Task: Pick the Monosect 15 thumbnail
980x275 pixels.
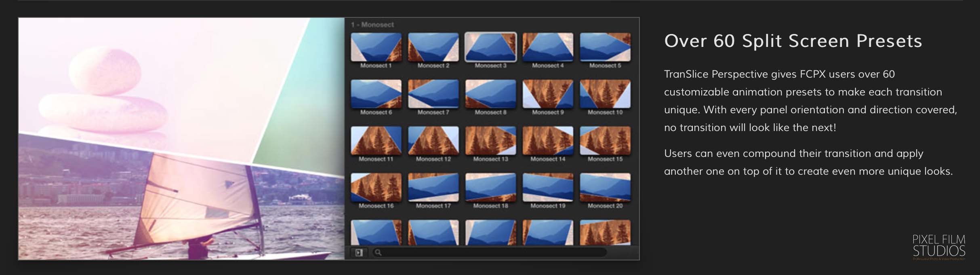Action: point(605,141)
